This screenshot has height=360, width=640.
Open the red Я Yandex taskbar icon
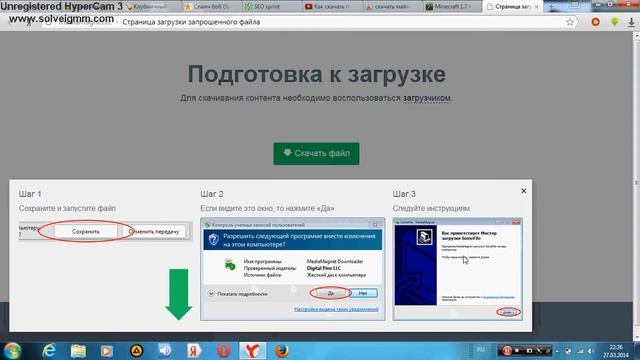pos(194,351)
